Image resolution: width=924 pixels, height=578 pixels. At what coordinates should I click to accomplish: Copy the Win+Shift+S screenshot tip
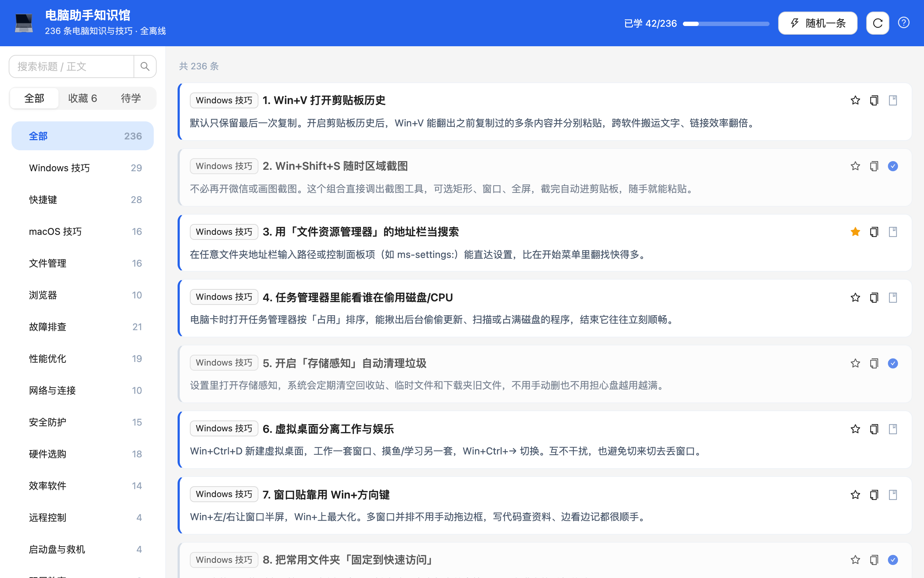click(874, 166)
